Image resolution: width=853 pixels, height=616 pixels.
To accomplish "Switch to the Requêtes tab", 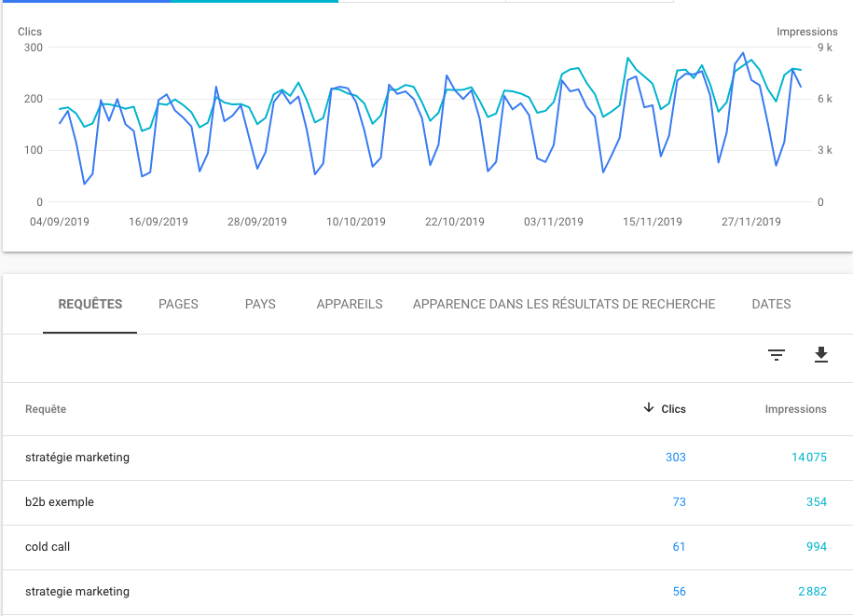I will point(90,304).
